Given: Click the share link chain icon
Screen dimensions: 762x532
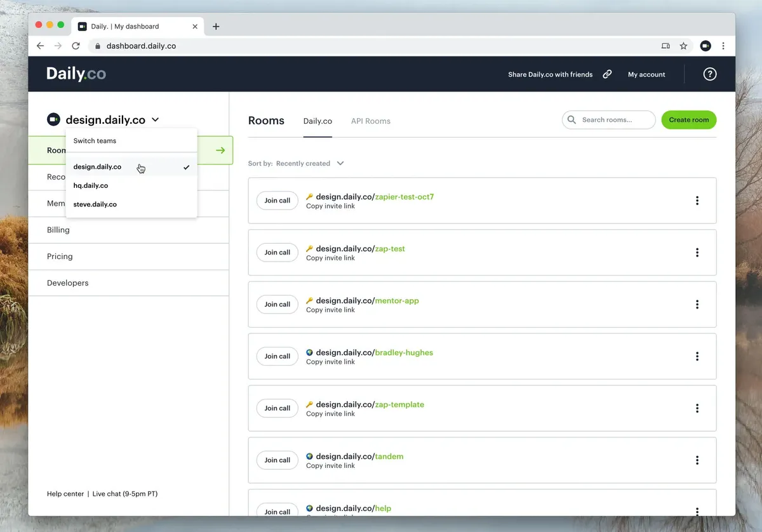Looking at the screenshot, I should tap(607, 74).
